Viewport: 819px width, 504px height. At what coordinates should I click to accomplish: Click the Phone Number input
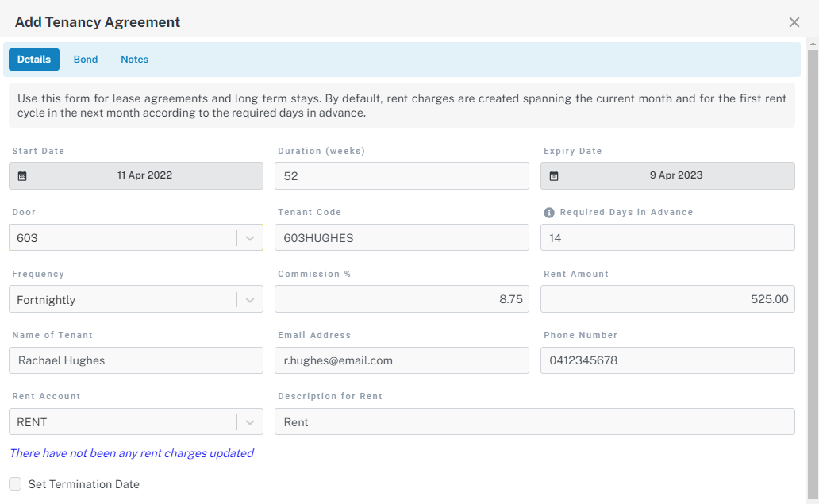coord(667,360)
